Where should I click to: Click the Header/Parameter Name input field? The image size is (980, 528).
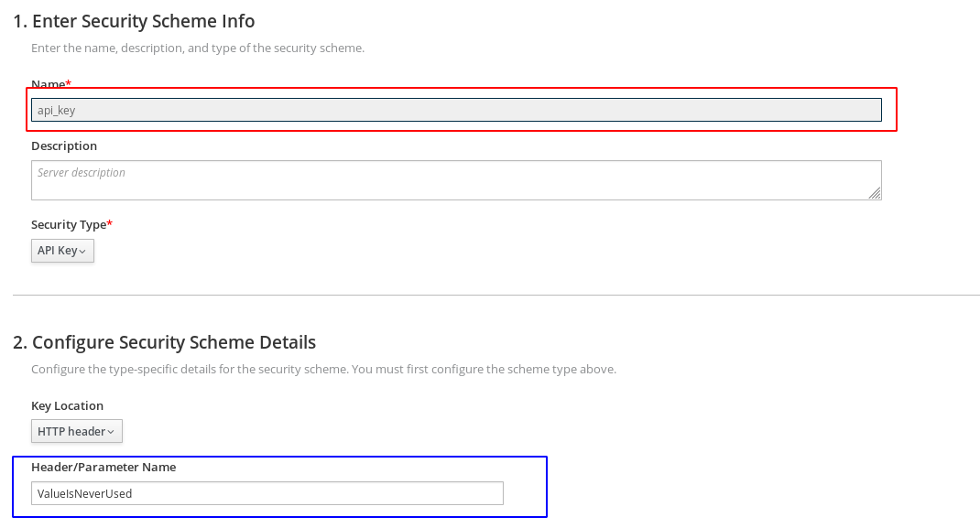267,493
